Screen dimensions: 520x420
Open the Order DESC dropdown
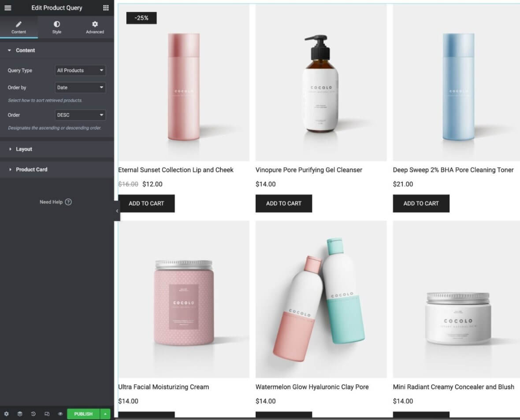80,115
